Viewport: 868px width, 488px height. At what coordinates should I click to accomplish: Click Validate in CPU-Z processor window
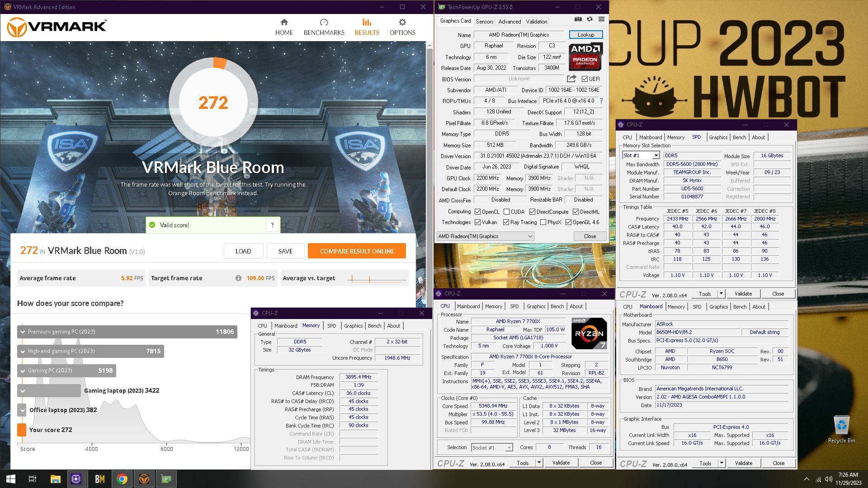(561, 463)
